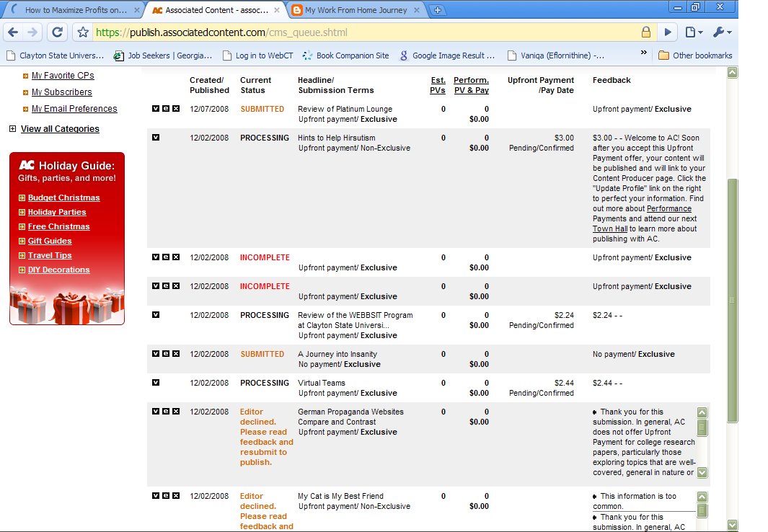Sort by the Est. PVs column header
Screen dimensions: 768x532
pos(438,85)
